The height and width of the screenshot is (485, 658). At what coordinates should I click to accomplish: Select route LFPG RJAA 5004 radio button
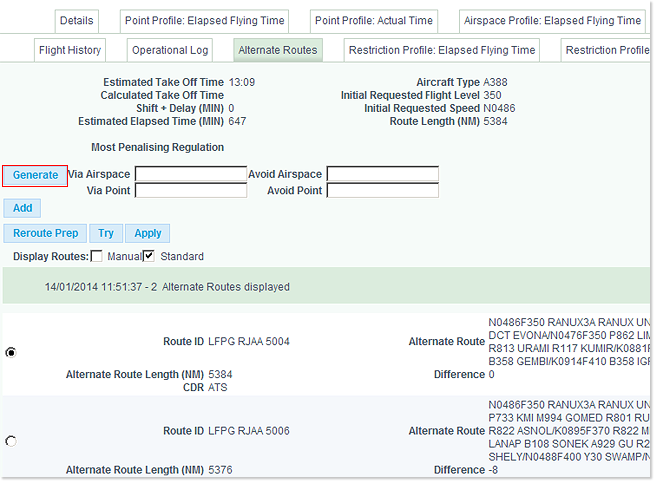click(11, 352)
